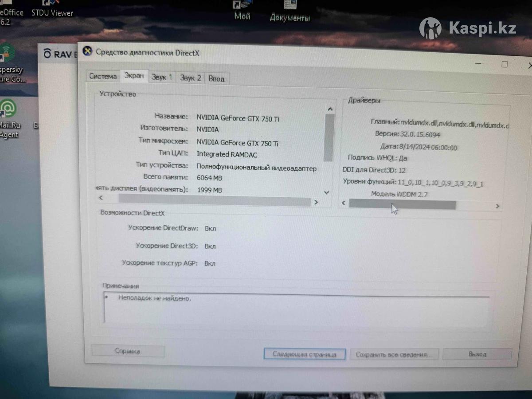Viewport: 532px width, 399px height.
Task: Click Сохранить все сведения button
Action: coord(393,354)
